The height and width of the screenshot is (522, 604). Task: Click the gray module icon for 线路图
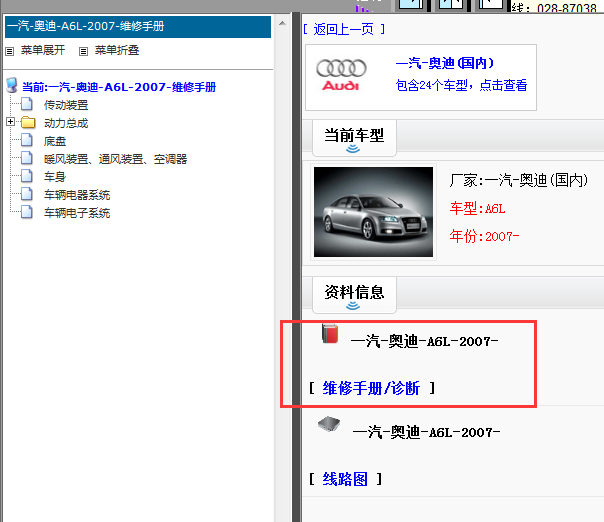pos(329,425)
